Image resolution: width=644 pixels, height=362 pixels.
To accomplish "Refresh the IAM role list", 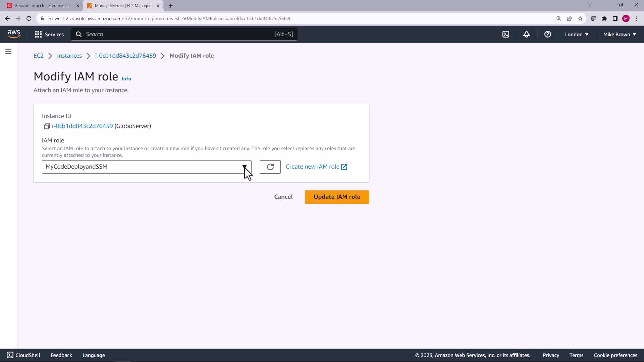I will (x=270, y=167).
